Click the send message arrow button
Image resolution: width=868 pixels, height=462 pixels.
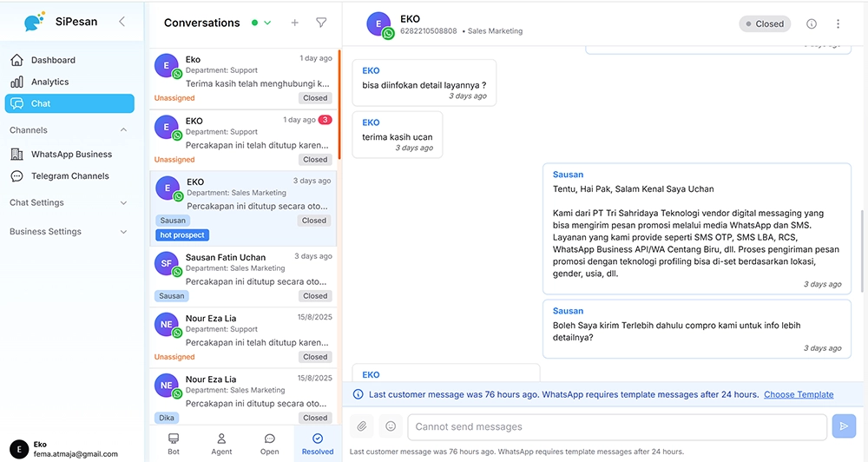843,426
